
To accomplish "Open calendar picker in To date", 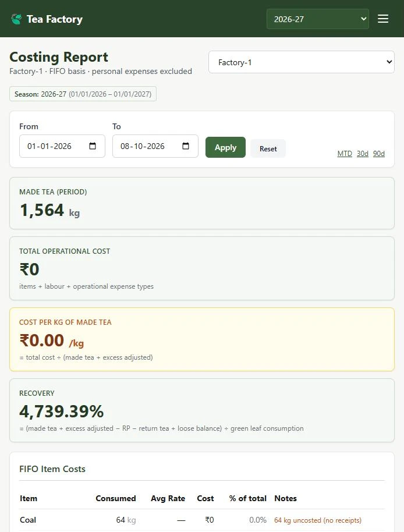I will (186, 146).
